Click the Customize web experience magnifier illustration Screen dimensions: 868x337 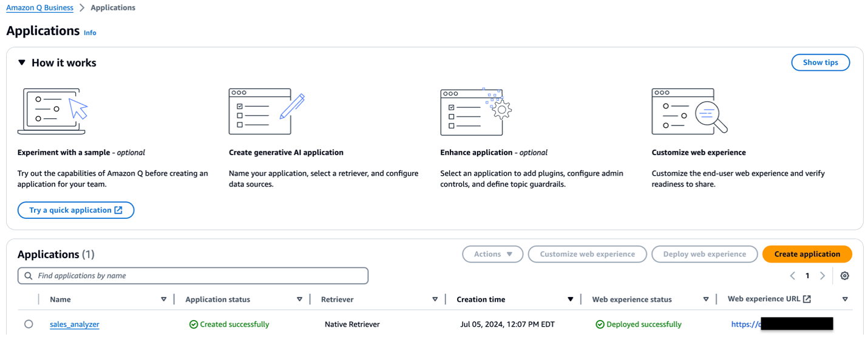point(690,111)
